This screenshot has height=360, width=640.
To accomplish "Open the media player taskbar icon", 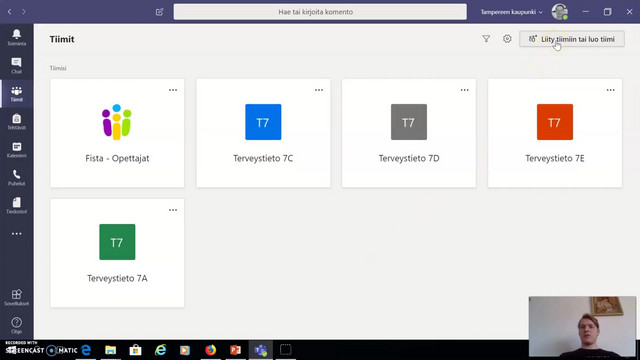I will (185, 350).
